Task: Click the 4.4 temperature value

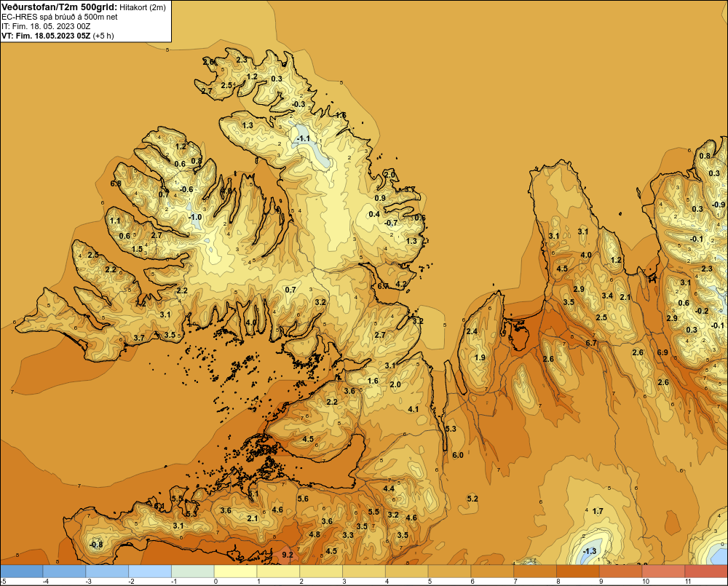Action: [389, 488]
